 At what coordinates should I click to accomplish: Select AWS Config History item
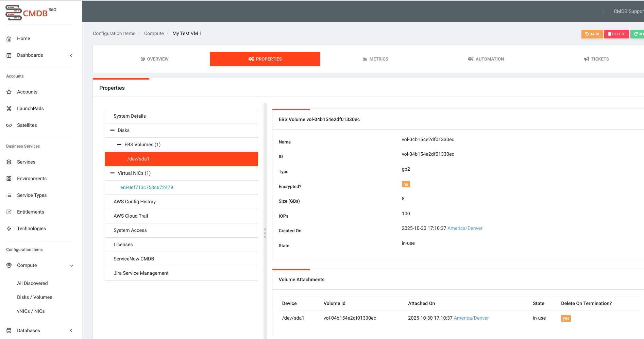coord(181,202)
